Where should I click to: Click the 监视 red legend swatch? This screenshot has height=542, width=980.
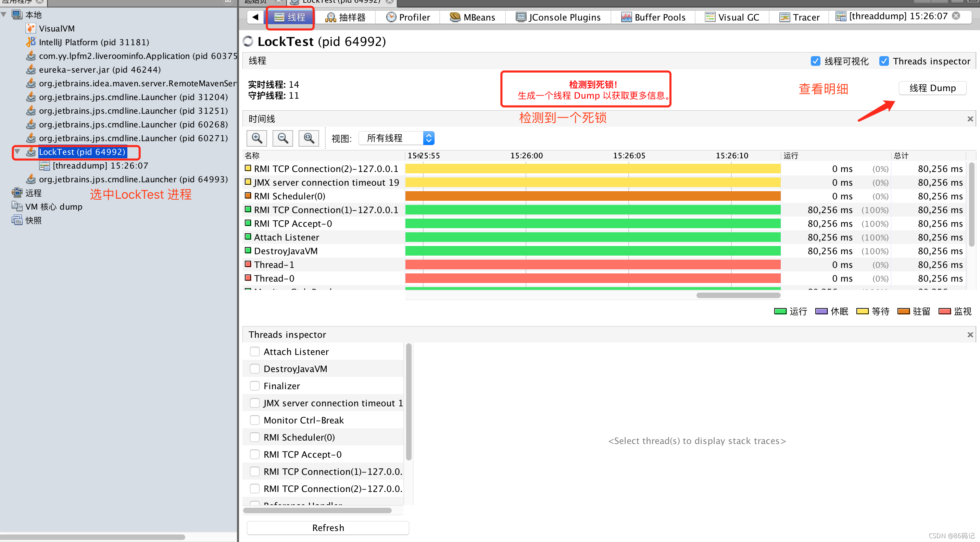[x=944, y=311]
